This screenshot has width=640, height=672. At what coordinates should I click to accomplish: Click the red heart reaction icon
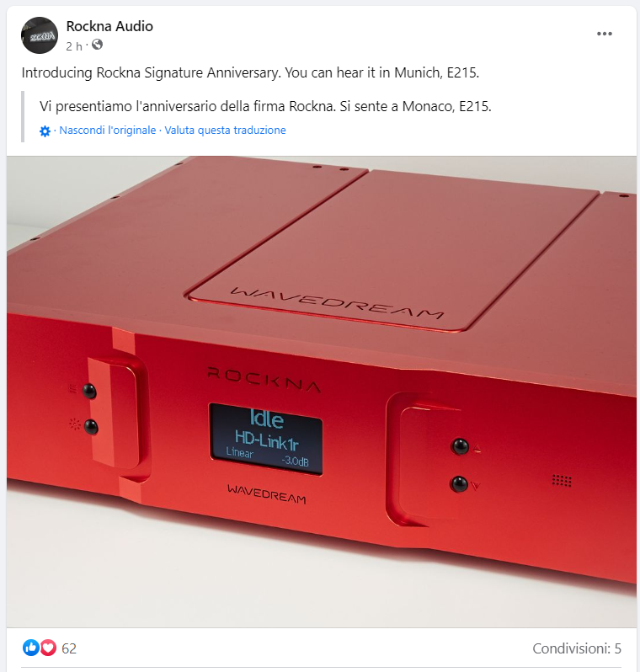coord(48,648)
